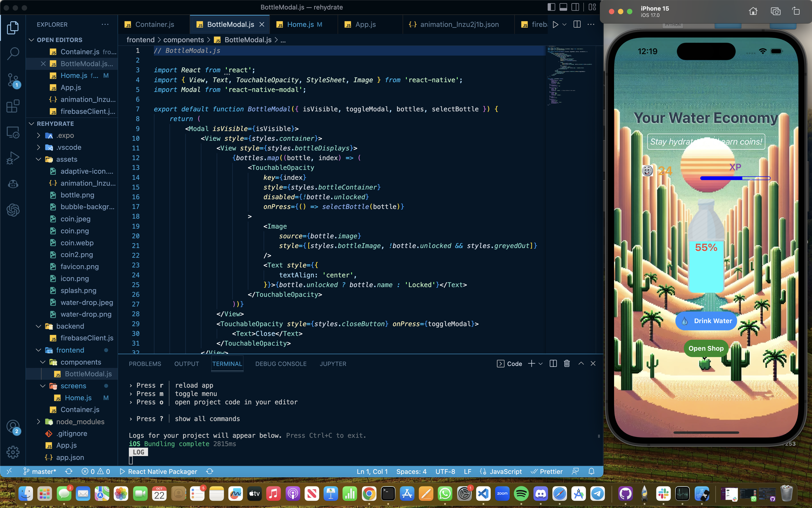Open new terminal launch profile dropdown
Image resolution: width=812 pixels, height=508 pixels.
(x=541, y=363)
